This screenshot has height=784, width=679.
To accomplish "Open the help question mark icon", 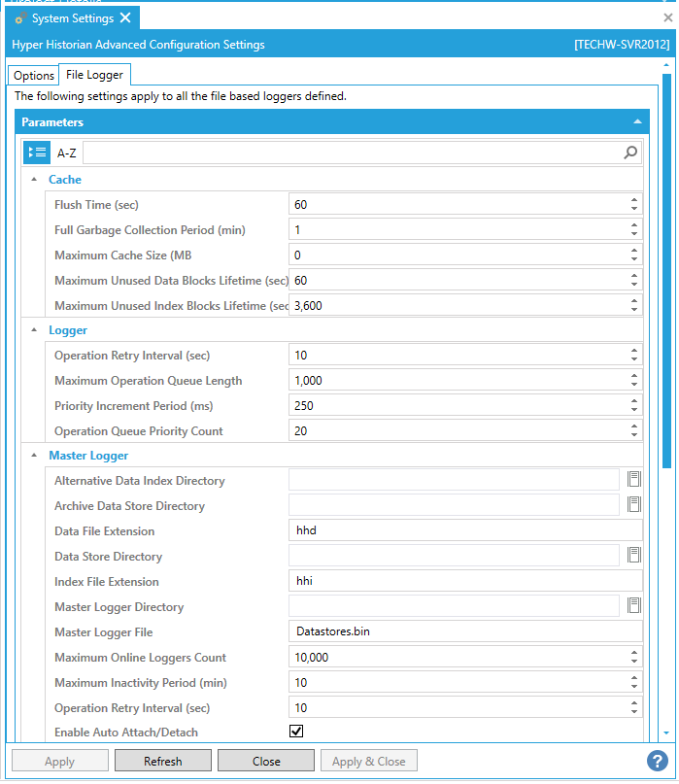I will [657, 761].
